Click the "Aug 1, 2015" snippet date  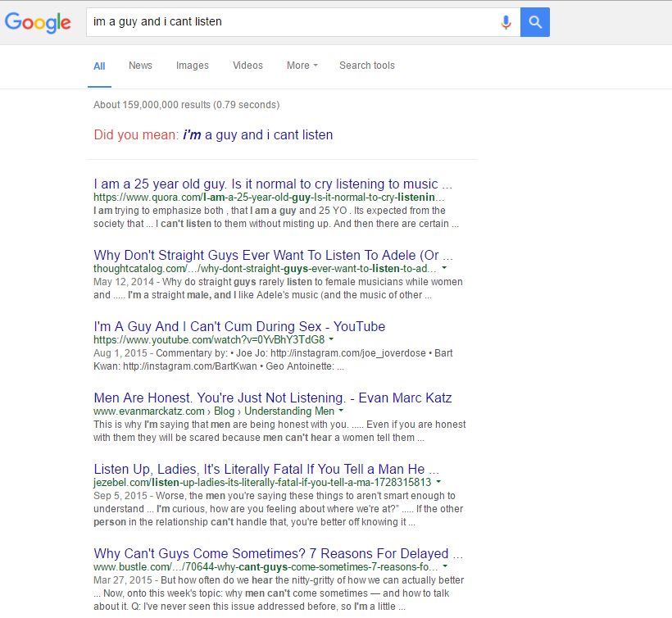coord(120,353)
